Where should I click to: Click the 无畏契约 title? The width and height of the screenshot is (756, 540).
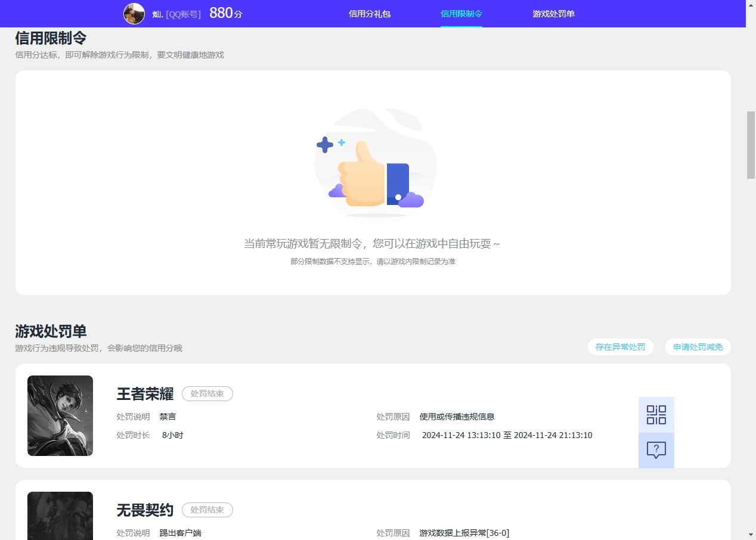pyautogui.click(x=145, y=510)
